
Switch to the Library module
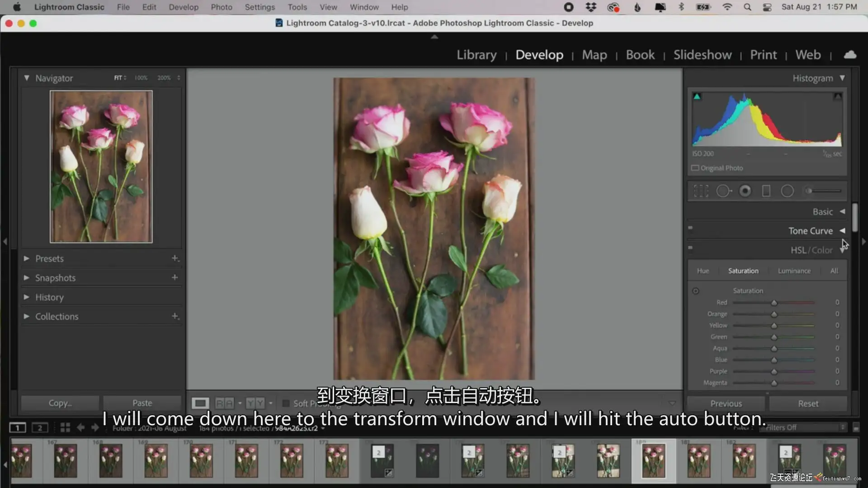pos(476,55)
